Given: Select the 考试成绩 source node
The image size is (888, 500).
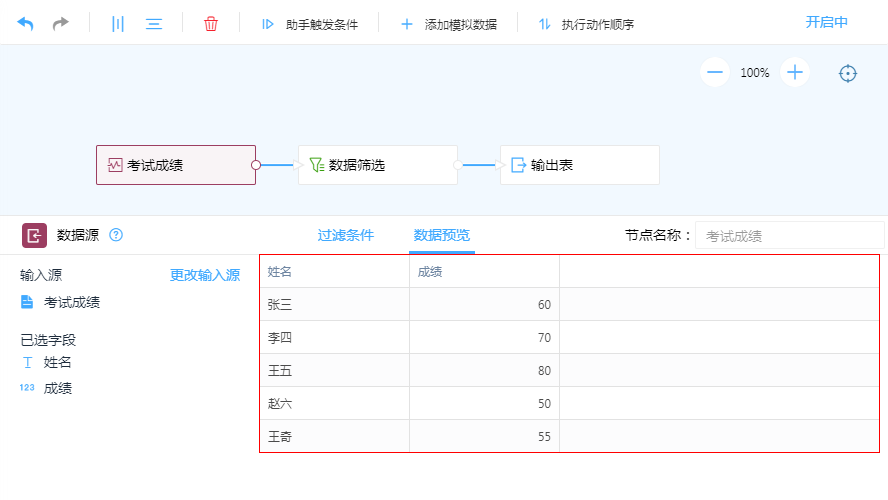Looking at the screenshot, I should coord(176,165).
